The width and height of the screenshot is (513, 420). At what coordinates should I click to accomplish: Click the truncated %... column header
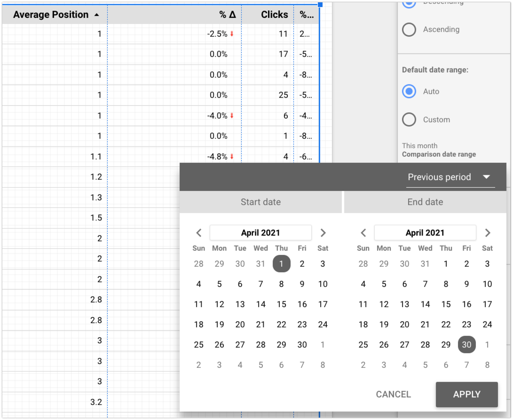point(307,15)
